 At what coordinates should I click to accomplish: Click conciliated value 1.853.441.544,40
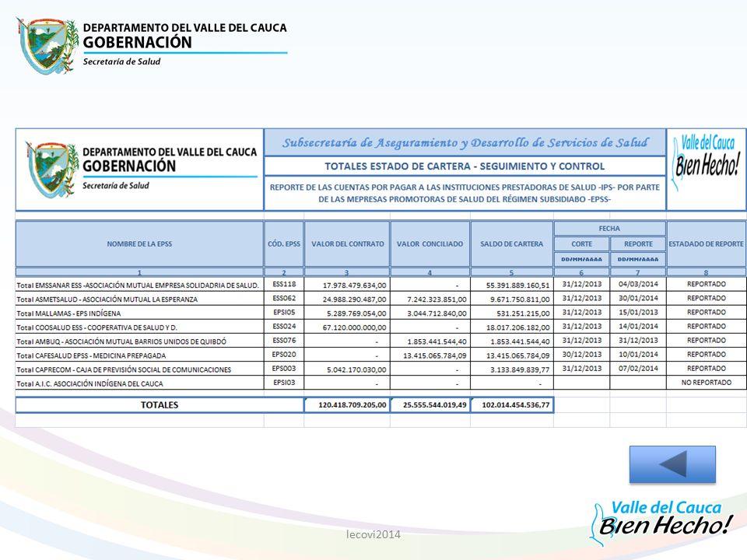[437, 342]
